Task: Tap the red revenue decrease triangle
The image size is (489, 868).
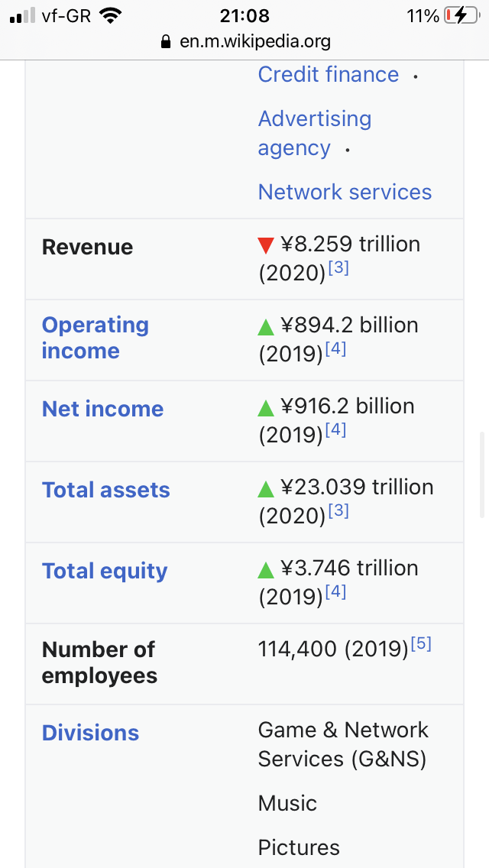Action: [x=266, y=245]
